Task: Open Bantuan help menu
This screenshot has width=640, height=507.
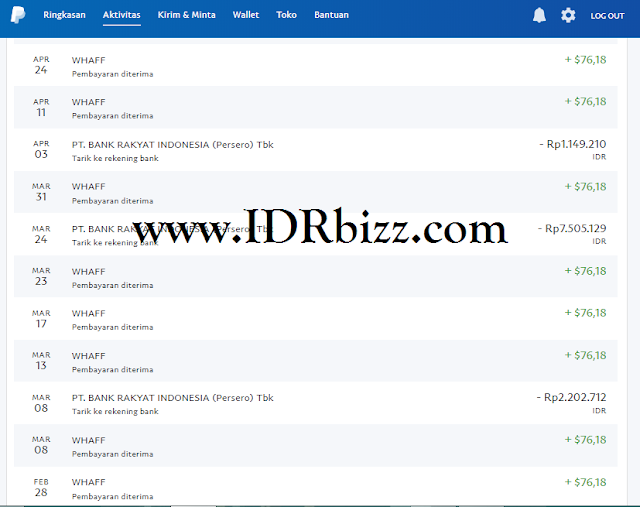Action: 331,15
